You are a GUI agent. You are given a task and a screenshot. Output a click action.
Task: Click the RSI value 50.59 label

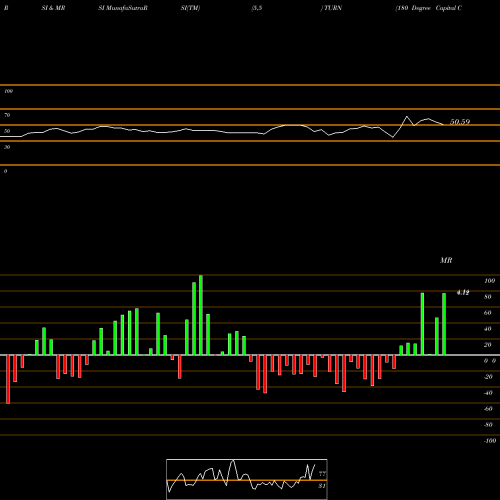460,122
